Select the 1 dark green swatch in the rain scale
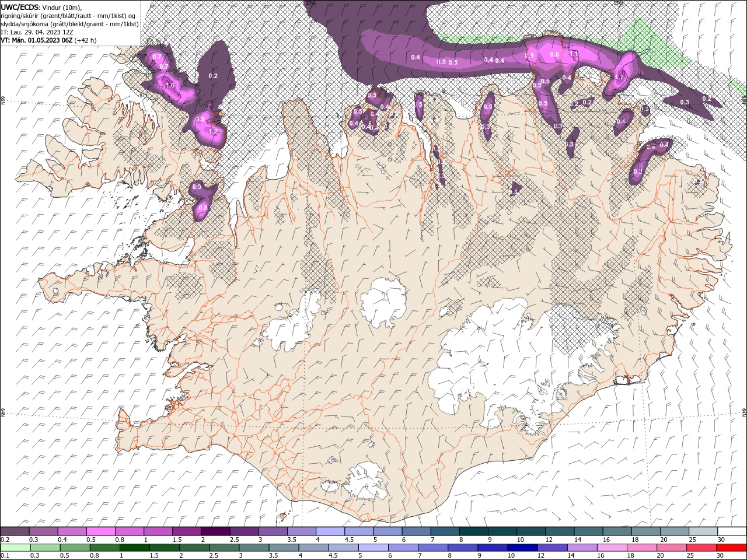 [x=134, y=547]
